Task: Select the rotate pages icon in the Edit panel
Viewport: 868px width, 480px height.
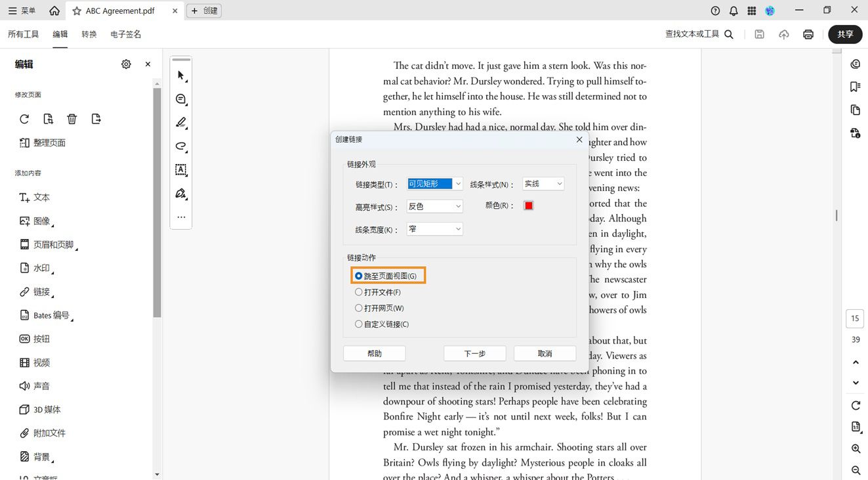Action: (x=24, y=119)
